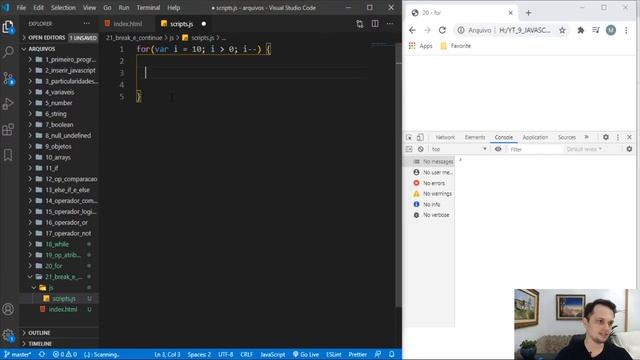Open Explorer panel More Actions ellipsis
This screenshot has height=360, width=640.
coord(87,24)
